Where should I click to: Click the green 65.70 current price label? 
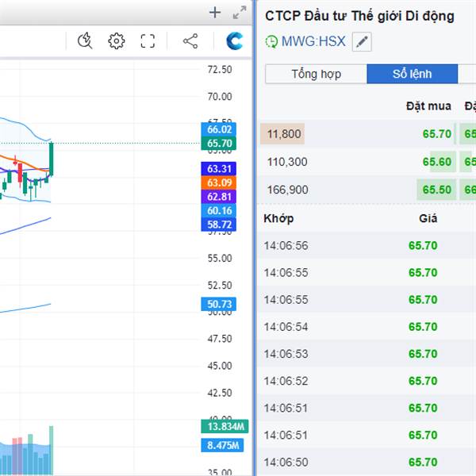click(219, 144)
